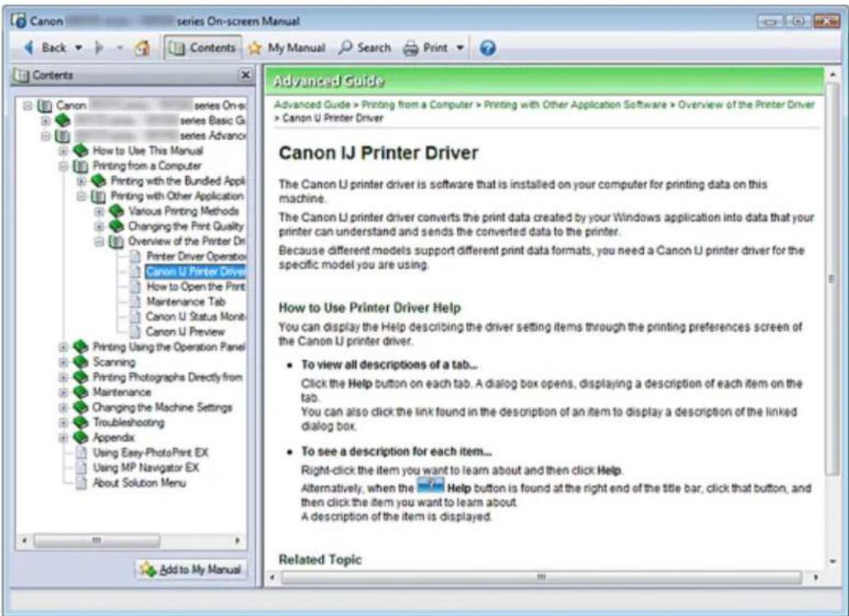The width and height of the screenshot is (849, 616).
Task: Collapse the series Advanced Guide node
Action: tap(46, 136)
